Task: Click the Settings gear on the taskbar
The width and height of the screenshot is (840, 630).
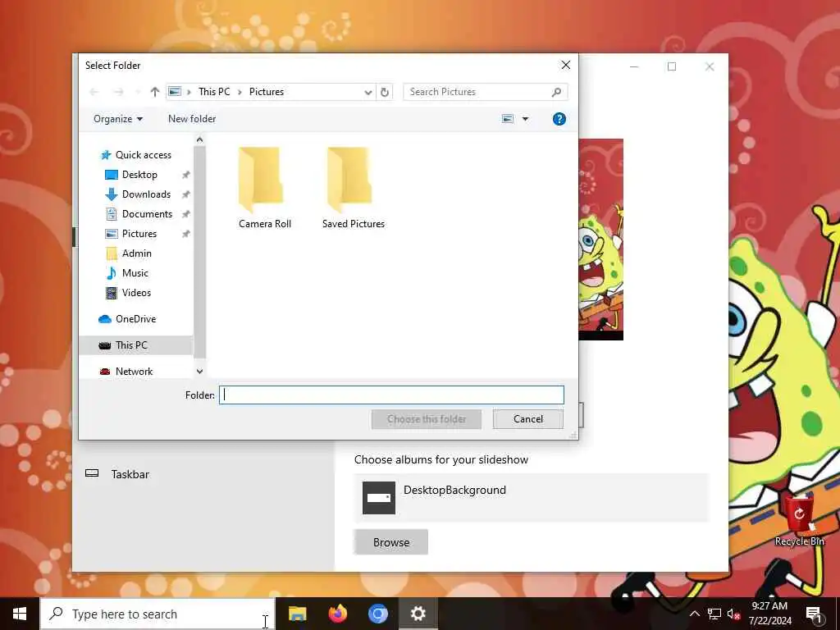Action: coord(418,614)
